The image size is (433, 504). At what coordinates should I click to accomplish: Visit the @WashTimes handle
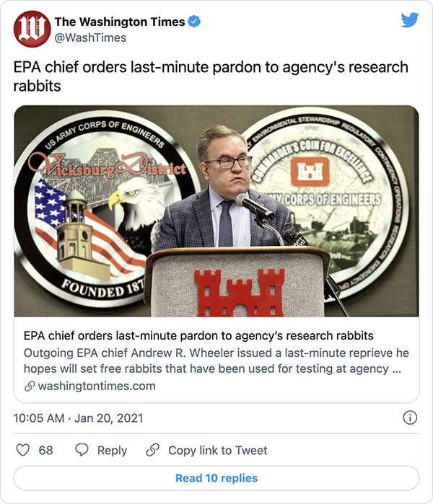90,37
